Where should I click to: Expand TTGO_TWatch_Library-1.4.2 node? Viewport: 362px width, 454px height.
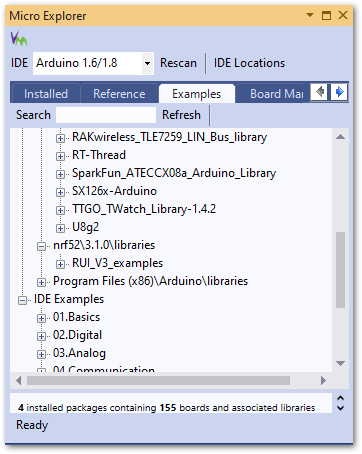(x=60, y=210)
